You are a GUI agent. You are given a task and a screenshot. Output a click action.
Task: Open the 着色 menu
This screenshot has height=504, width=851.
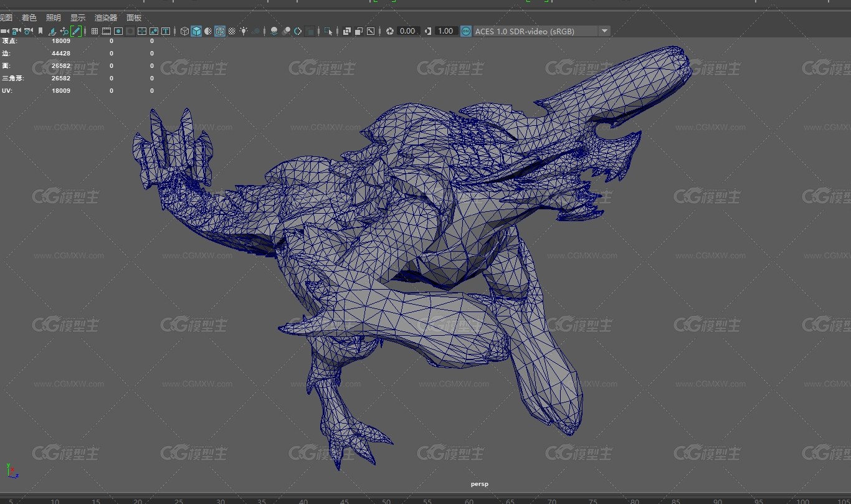[x=29, y=18]
